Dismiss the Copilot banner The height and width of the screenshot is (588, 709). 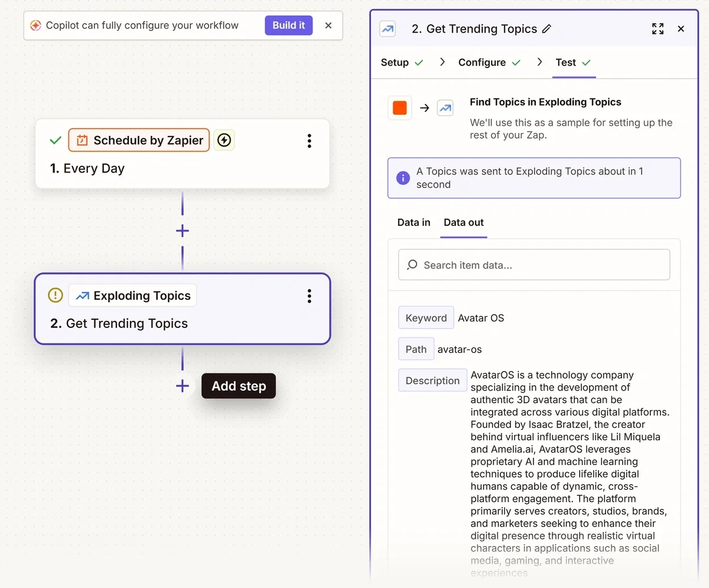tap(329, 25)
